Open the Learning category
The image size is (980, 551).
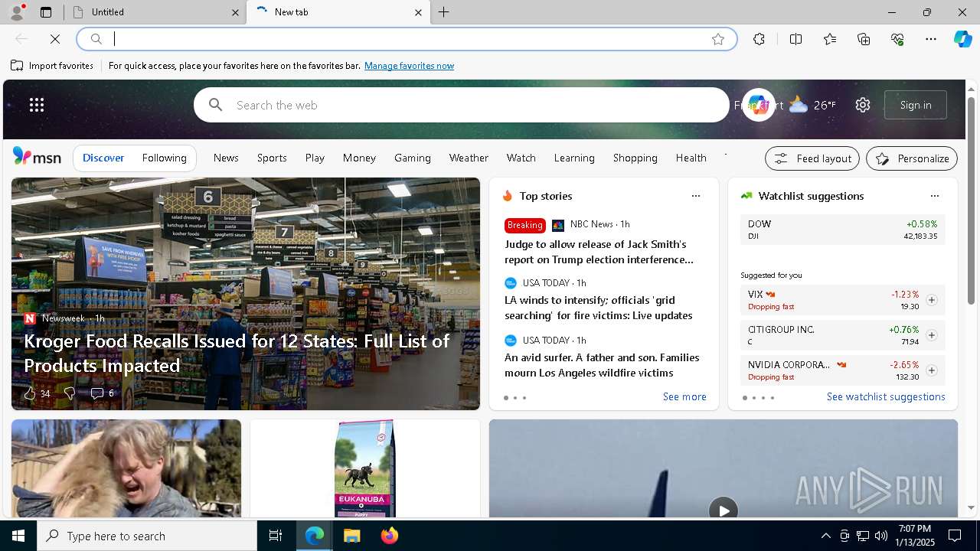[x=574, y=158]
